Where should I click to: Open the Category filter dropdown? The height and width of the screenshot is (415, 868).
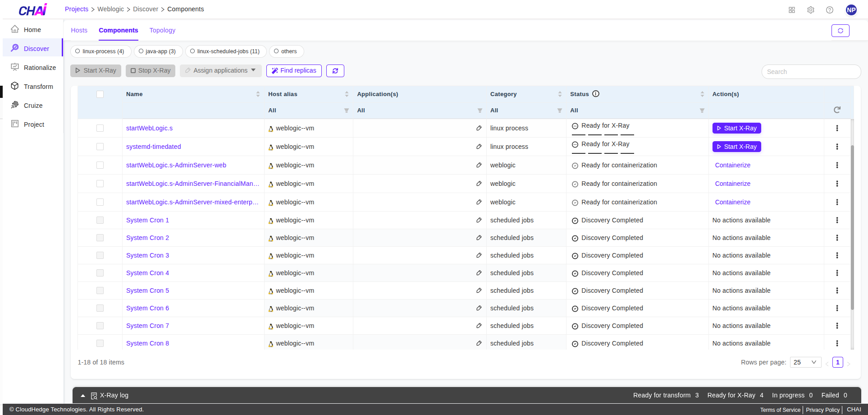[x=559, y=111]
